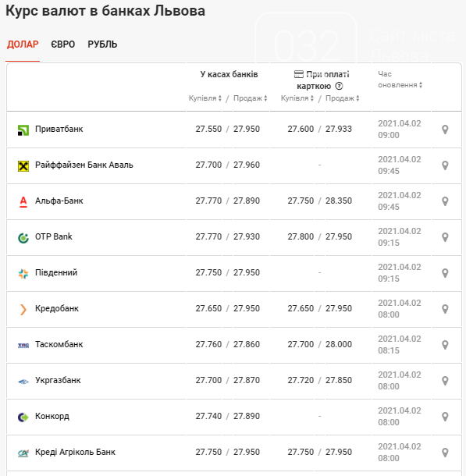Sort by card payment Купівля column
Viewport: 466px width, 476px height.
pyautogui.click(x=297, y=98)
